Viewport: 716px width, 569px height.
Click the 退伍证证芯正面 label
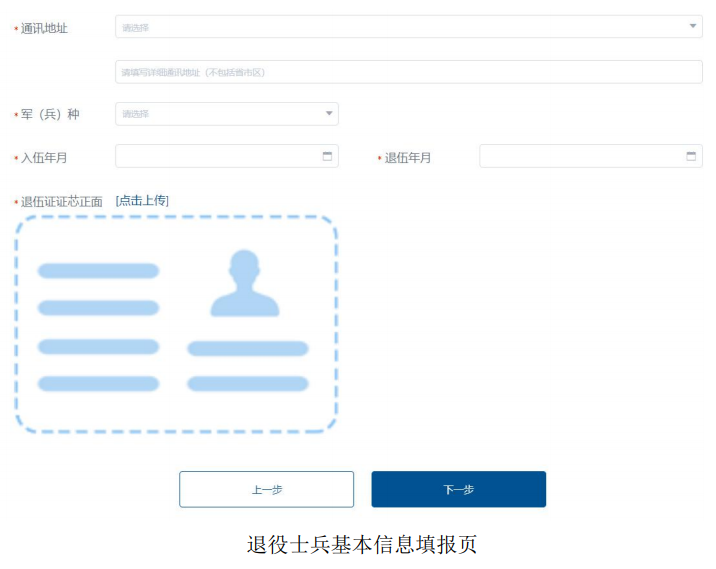(62, 202)
